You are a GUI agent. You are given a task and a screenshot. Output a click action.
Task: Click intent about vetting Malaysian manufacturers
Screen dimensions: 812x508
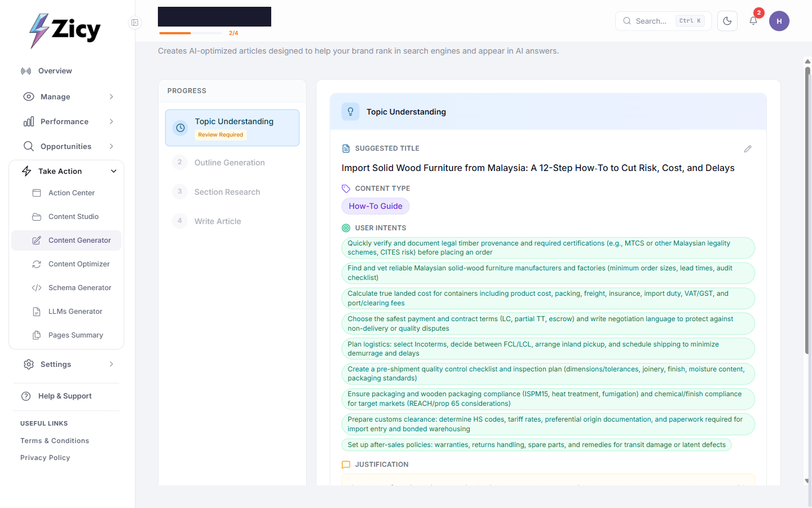pyautogui.click(x=548, y=273)
